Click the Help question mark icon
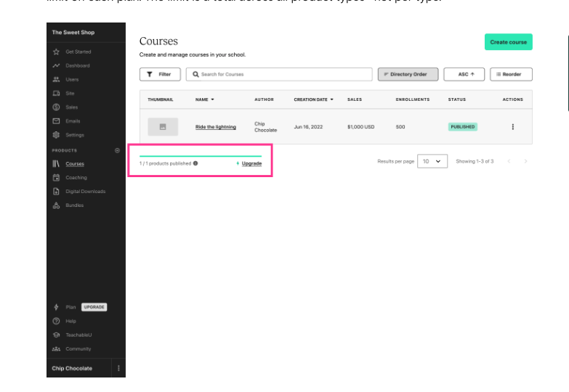 tap(56, 321)
